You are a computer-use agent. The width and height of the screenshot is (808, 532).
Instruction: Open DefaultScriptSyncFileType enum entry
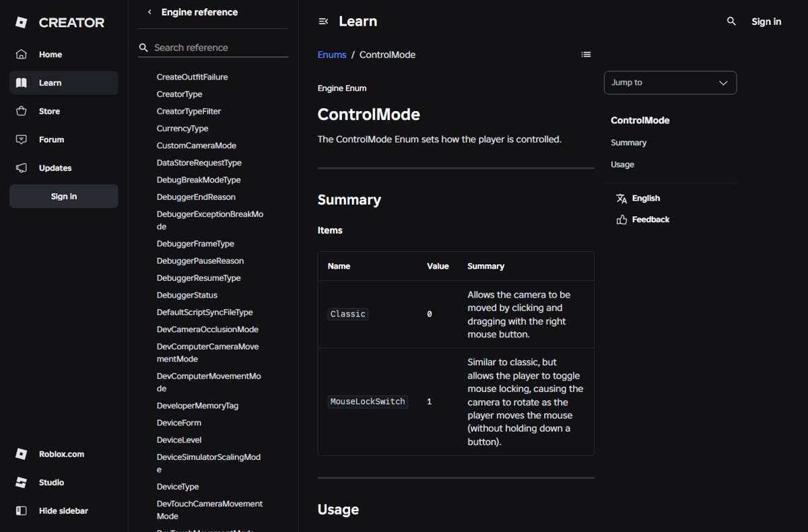[205, 312]
